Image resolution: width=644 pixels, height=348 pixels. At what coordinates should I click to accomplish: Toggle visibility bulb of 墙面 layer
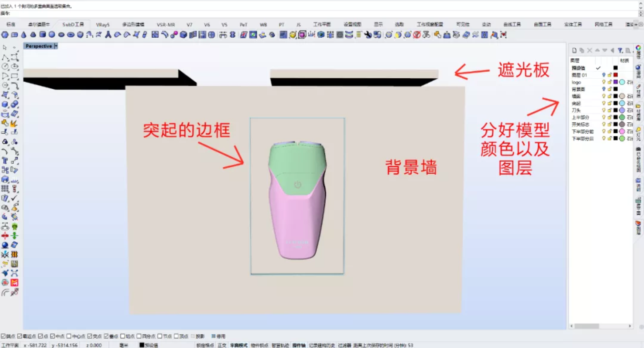pos(604,96)
